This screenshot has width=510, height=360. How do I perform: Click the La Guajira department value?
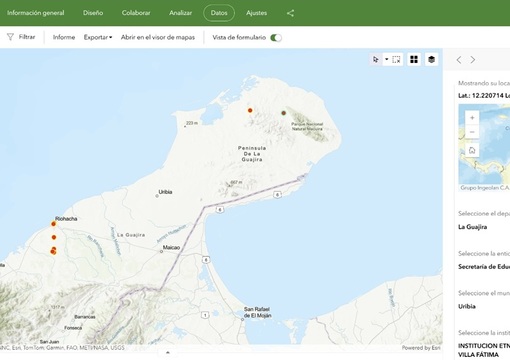coord(473,227)
